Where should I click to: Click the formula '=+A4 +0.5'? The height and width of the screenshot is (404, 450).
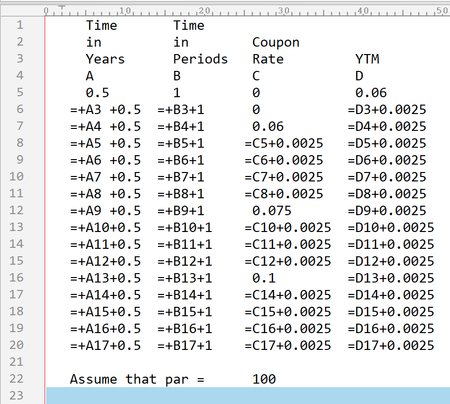[105, 126]
